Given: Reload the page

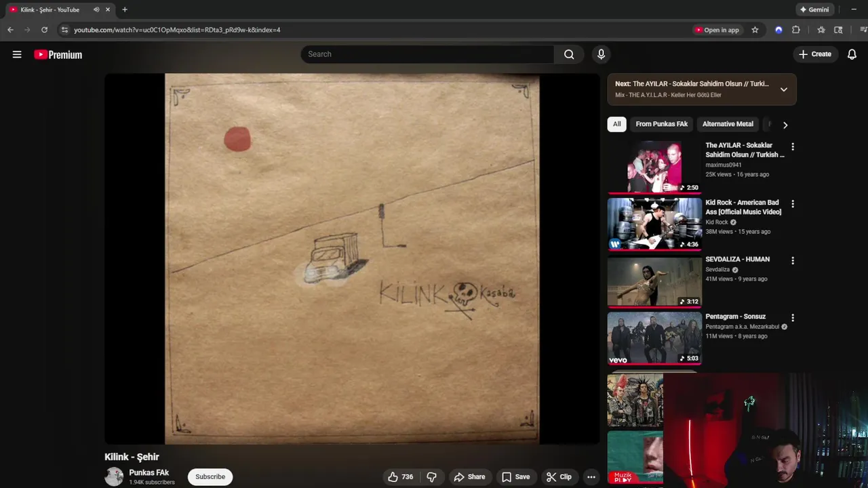Looking at the screenshot, I should point(44,30).
